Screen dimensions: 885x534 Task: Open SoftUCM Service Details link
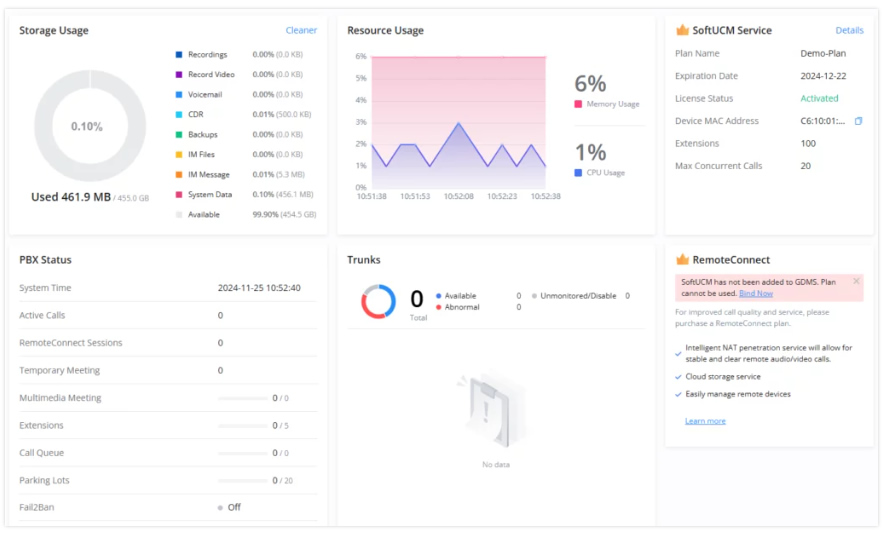coord(849,30)
